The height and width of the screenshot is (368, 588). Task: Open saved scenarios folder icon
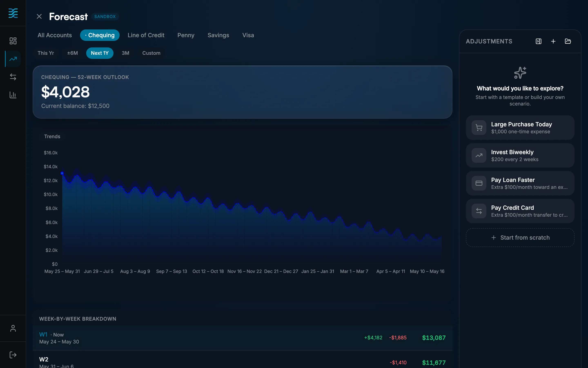tap(568, 41)
